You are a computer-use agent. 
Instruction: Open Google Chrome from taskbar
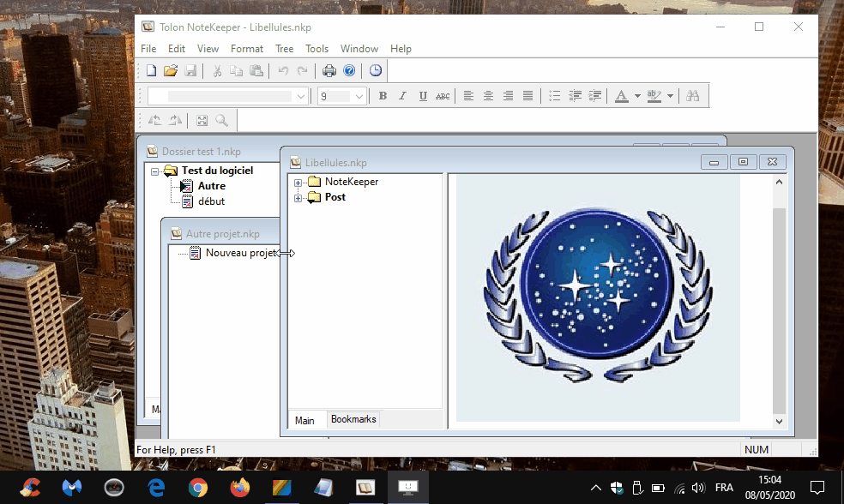(198, 488)
